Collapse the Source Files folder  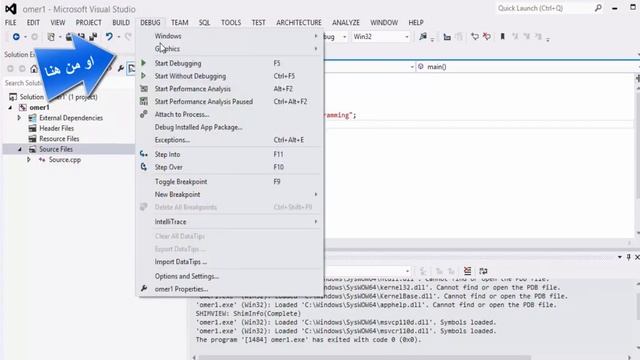(19, 149)
